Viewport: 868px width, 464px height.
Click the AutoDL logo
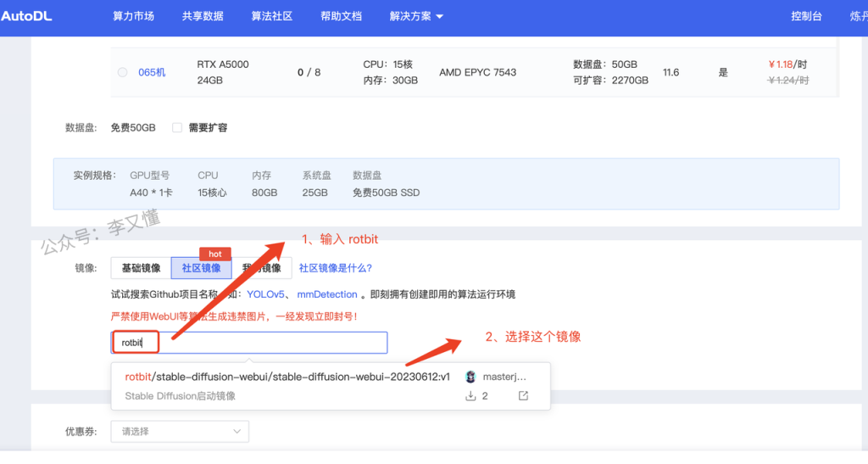[26, 16]
